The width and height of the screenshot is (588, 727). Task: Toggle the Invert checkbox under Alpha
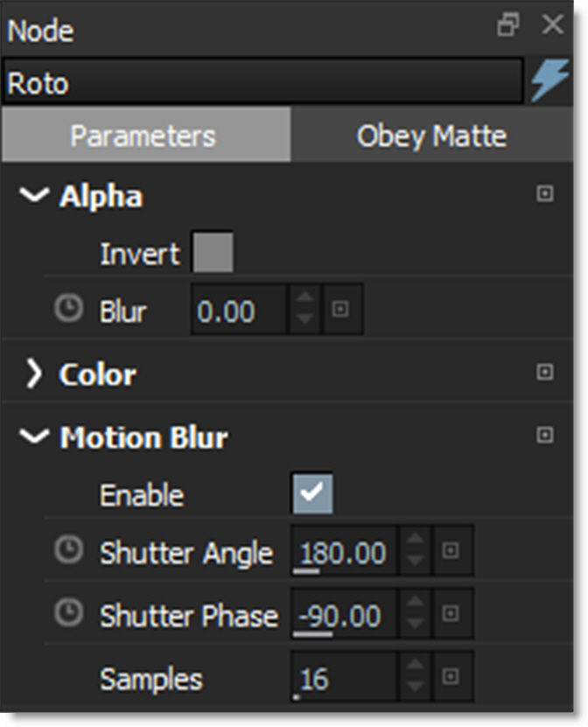tap(213, 253)
